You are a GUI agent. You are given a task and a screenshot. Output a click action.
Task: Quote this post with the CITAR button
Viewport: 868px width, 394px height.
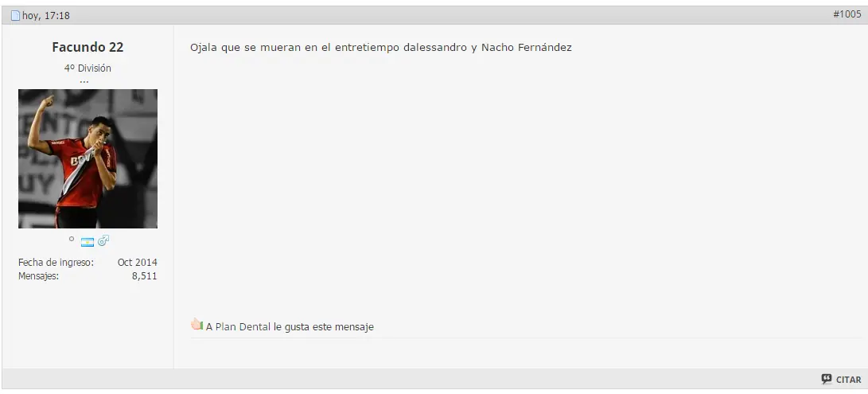coord(842,380)
